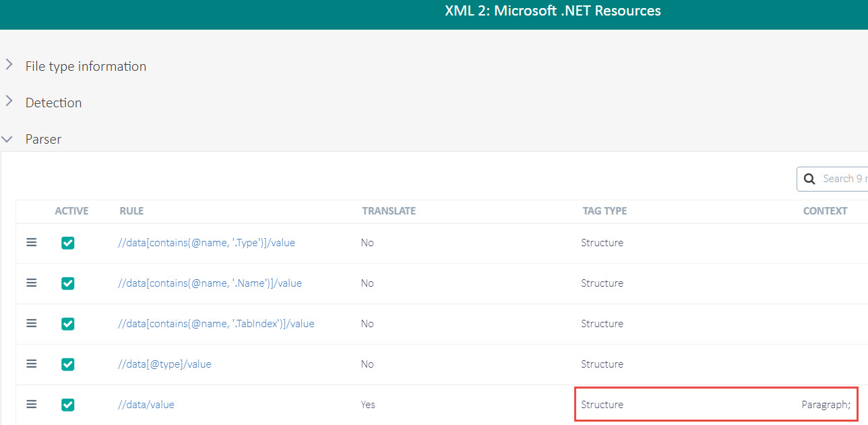Click drag handle of the '.TabIndex' rule row
868x425 pixels.
pos(32,324)
